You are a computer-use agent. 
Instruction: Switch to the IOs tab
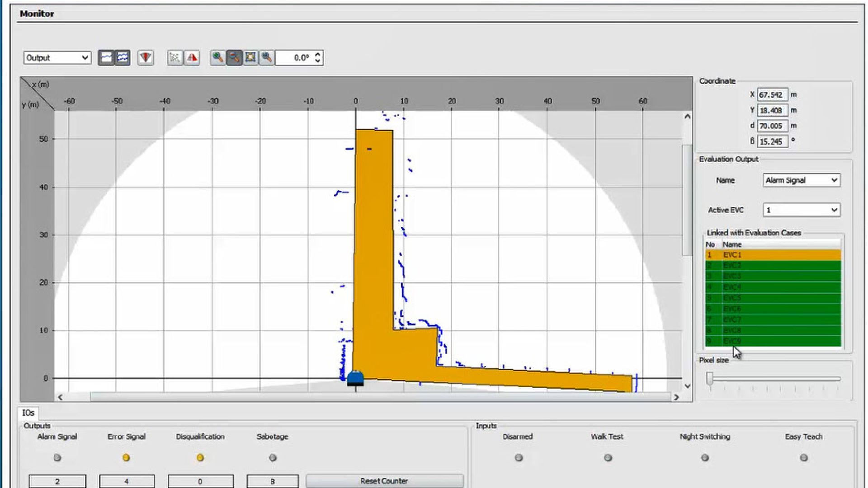[28, 413]
